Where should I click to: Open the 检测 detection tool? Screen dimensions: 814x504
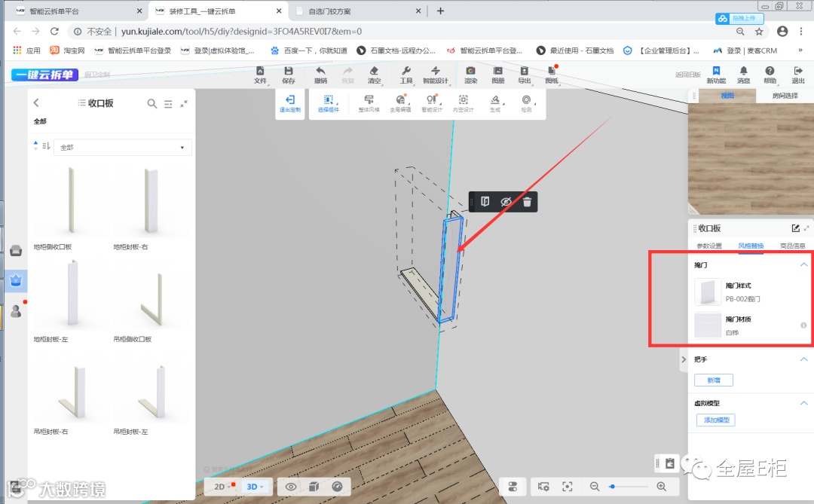526,103
